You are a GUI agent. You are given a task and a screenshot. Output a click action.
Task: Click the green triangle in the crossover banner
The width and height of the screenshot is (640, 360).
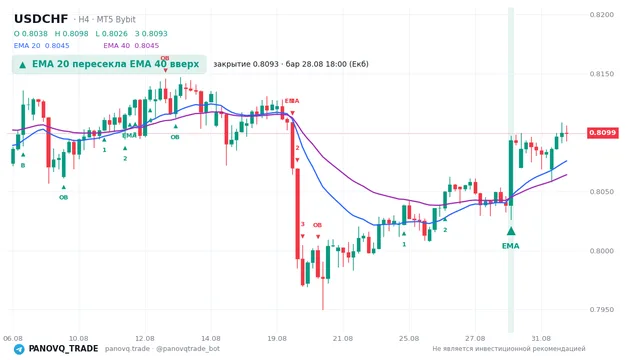[x=22, y=64]
